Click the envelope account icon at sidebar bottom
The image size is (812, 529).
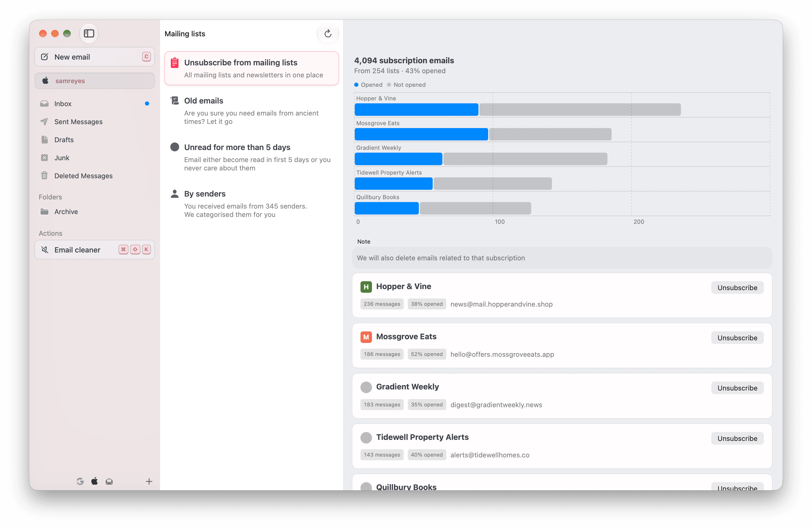109,481
